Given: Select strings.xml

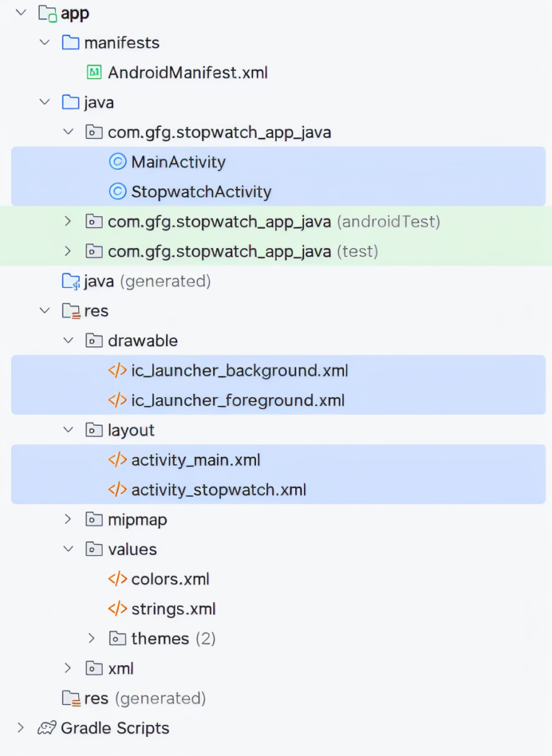Looking at the screenshot, I should tap(173, 609).
